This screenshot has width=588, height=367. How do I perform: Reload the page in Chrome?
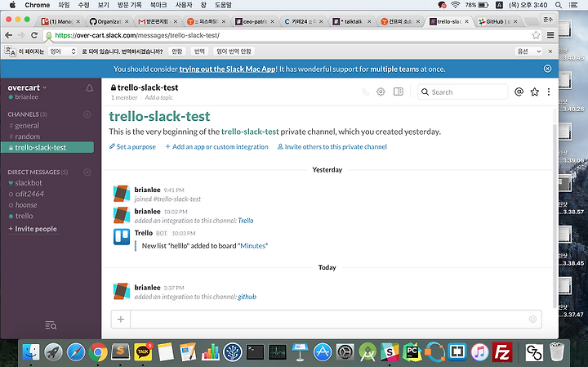(x=34, y=35)
